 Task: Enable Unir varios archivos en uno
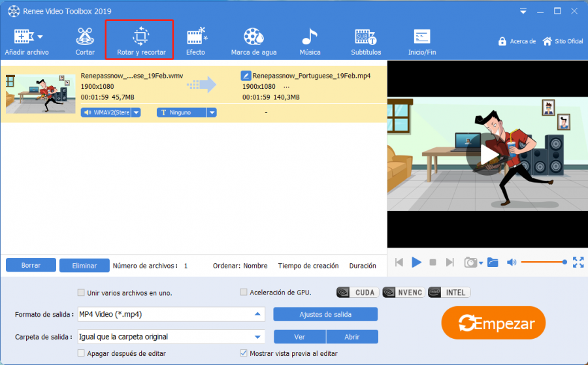coord(81,293)
